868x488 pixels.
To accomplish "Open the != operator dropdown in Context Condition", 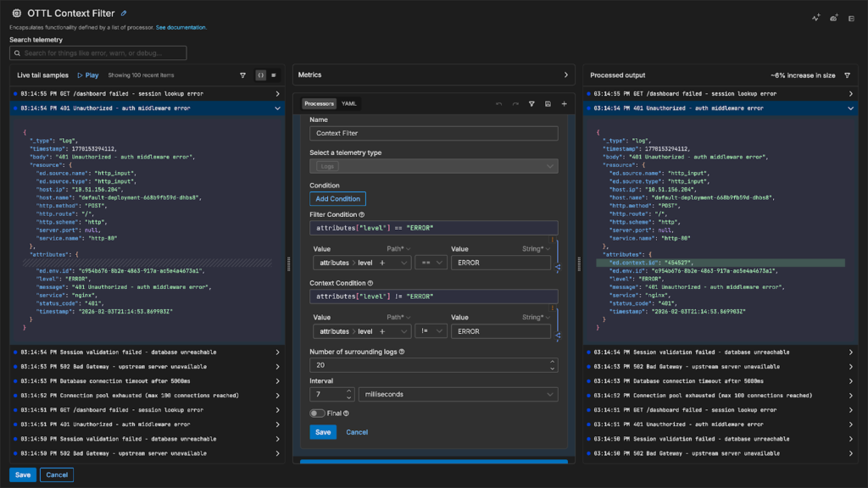I will 431,331.
